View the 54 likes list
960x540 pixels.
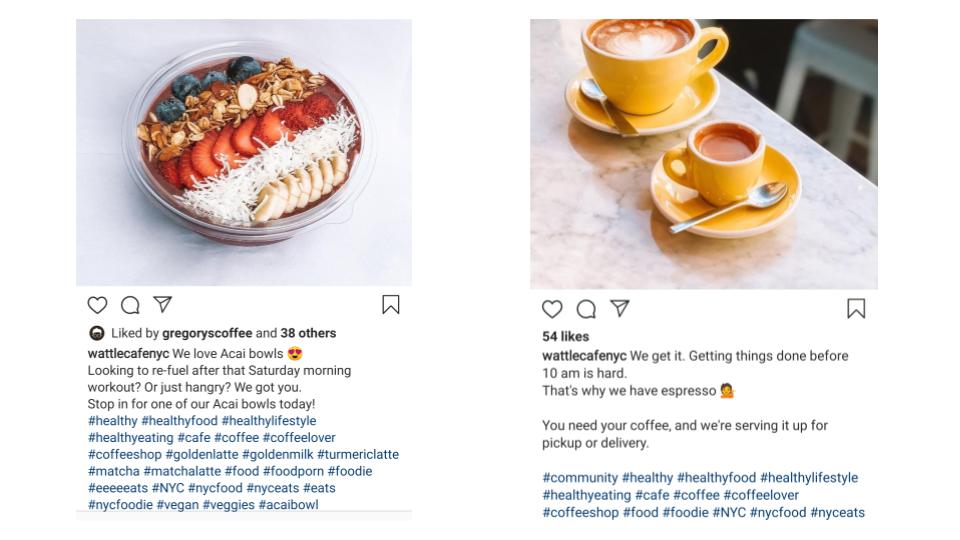pyautogui.click(x=566, y=336)
